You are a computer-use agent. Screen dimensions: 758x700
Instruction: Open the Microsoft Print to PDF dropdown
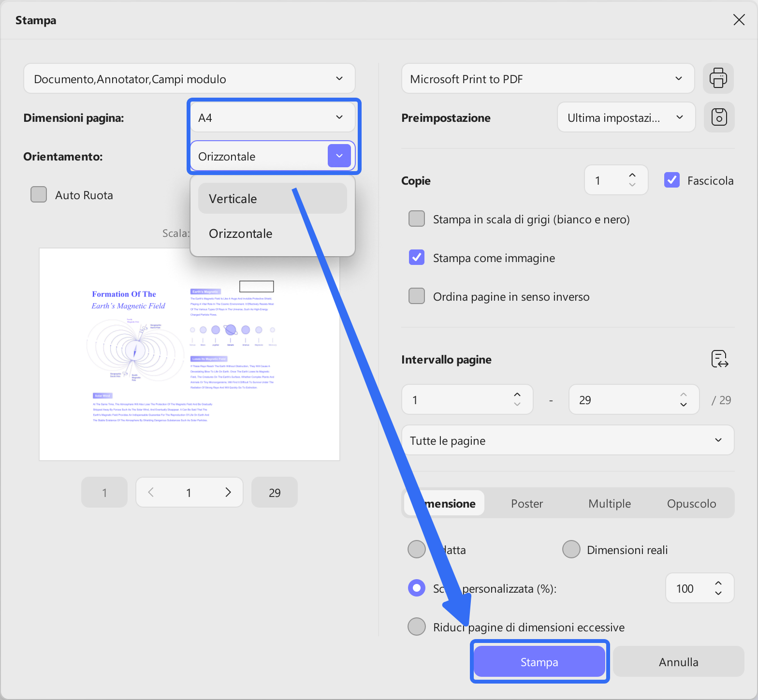pyautogui.click(x=548, y=79)
